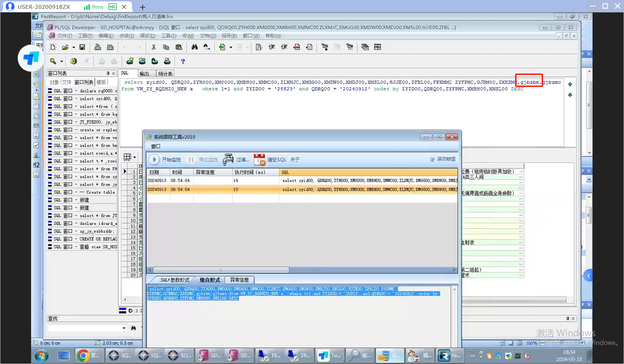Screen dimensions: 624x364
Task: Open dropdown arrow next to Open folder icon
Action: click(74, 47)
